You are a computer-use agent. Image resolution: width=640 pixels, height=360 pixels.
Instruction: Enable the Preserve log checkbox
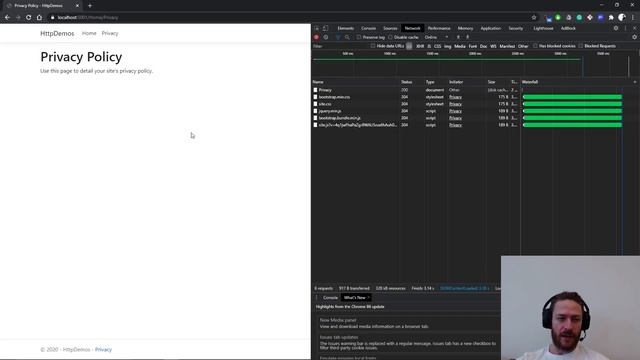coord(359,37)
